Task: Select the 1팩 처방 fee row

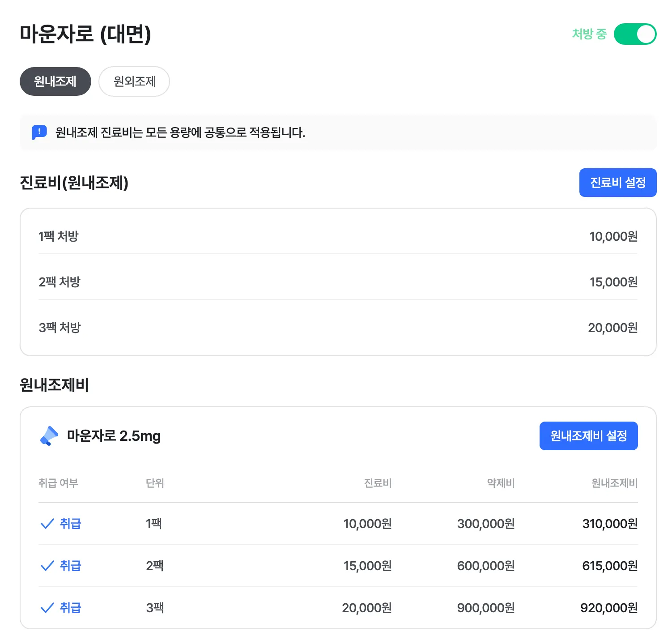Action: [x=338, y=236]
